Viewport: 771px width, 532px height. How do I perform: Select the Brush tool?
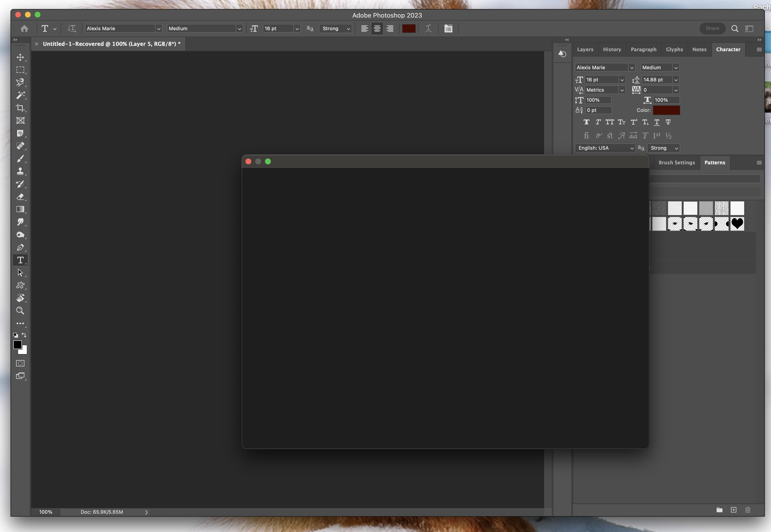pyautogui.click(x=20, y=159)
